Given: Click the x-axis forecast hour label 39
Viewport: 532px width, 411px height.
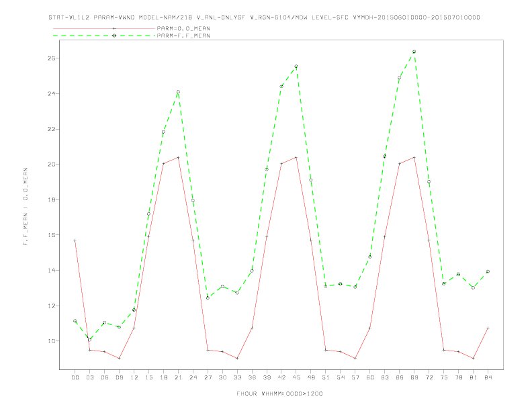Looking at the screenshot, I should point(267,377).
